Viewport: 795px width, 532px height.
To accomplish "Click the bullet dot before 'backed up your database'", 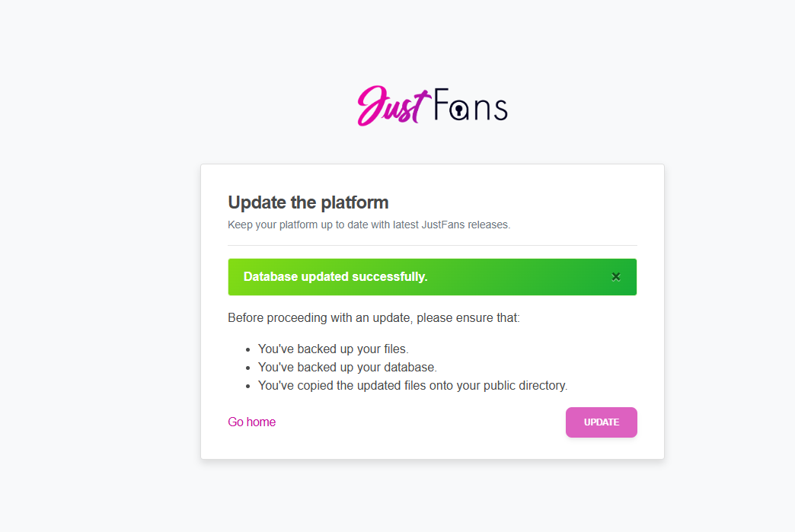I will [x=248, y=368].
